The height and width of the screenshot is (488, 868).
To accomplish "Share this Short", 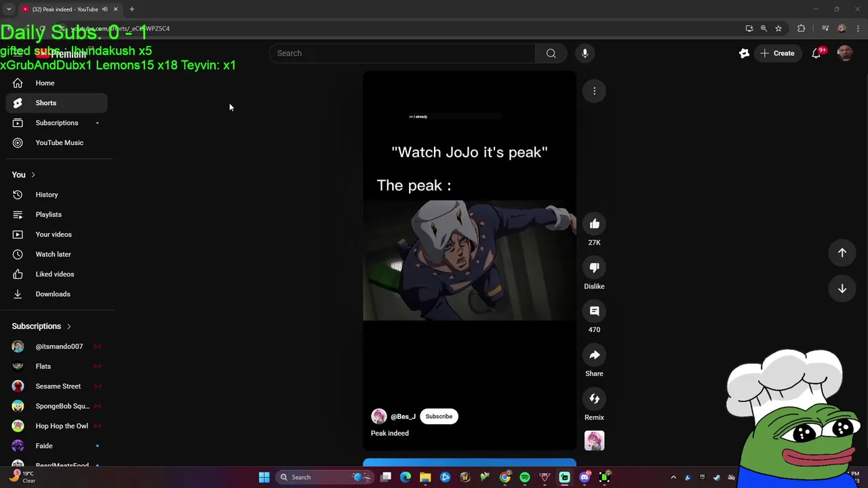I will pyautogui.click(x=594, y=355).
